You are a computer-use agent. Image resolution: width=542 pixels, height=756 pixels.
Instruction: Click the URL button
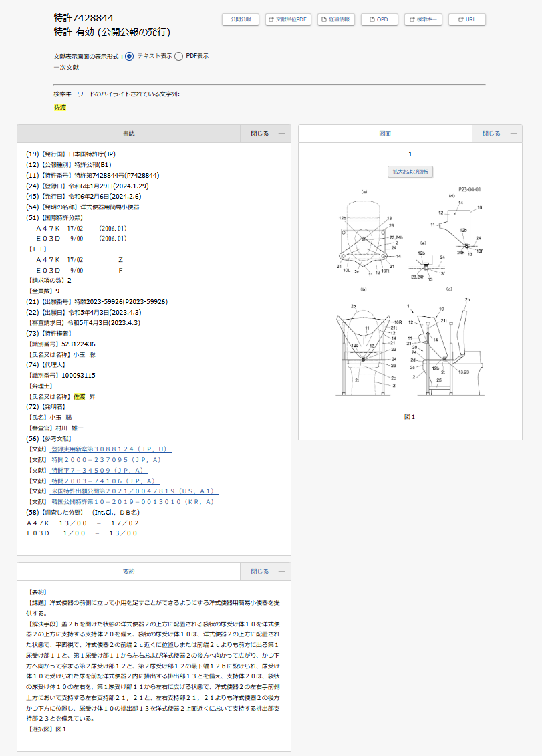[x=466, y=19]
